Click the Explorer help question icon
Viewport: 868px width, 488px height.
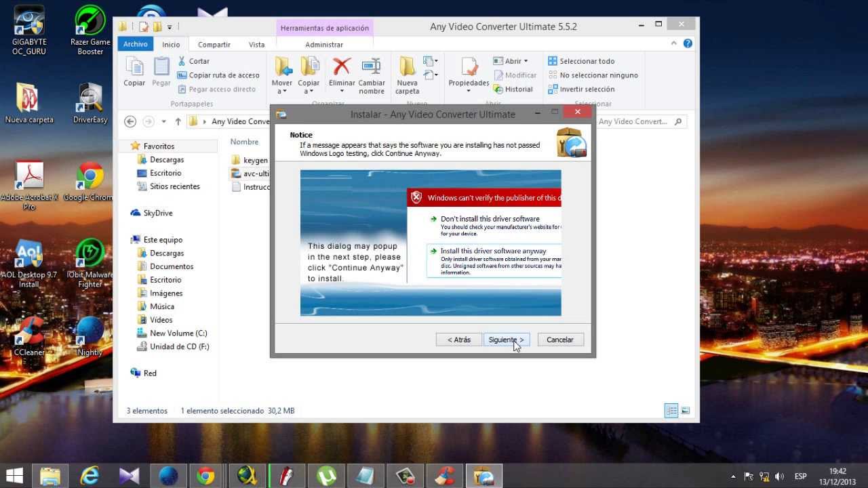tap(688, 43)
